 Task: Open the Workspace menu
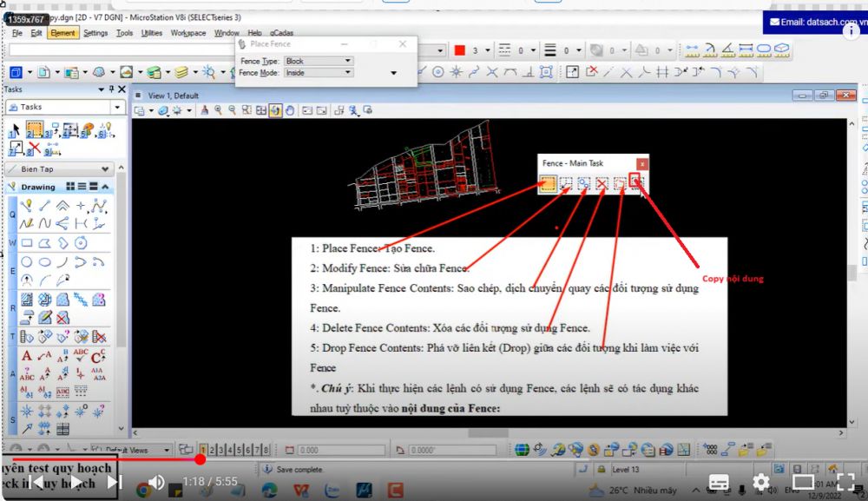(x=188, y=33)
